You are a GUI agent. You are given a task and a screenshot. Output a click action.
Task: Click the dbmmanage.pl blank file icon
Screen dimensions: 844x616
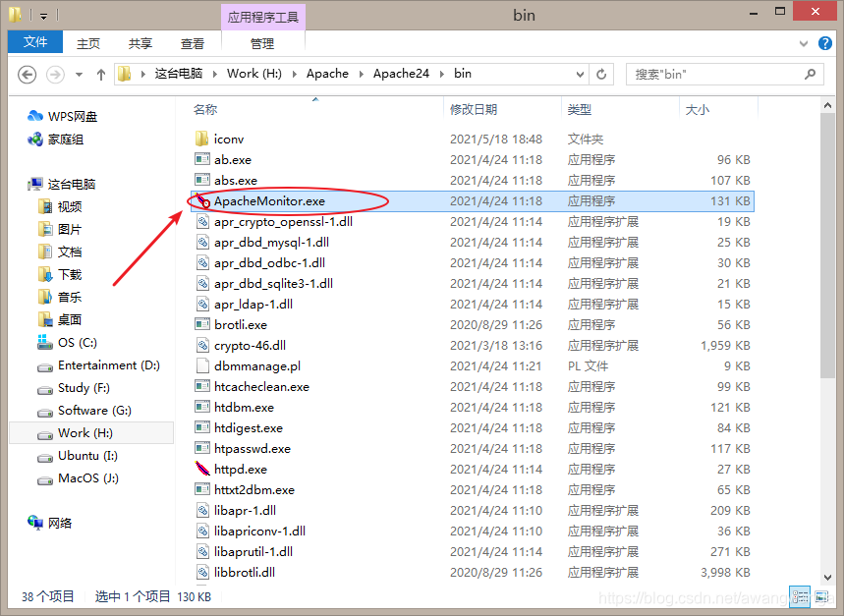pos(202,365)
